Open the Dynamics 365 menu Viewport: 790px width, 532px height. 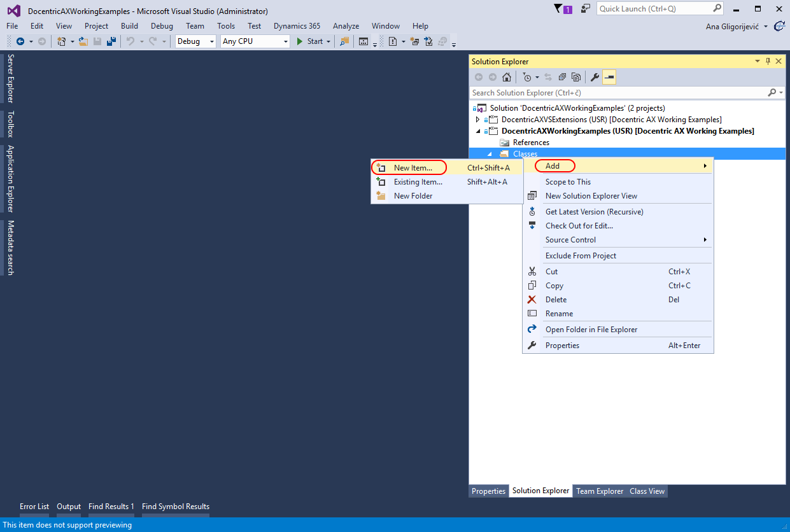(297, 26)
